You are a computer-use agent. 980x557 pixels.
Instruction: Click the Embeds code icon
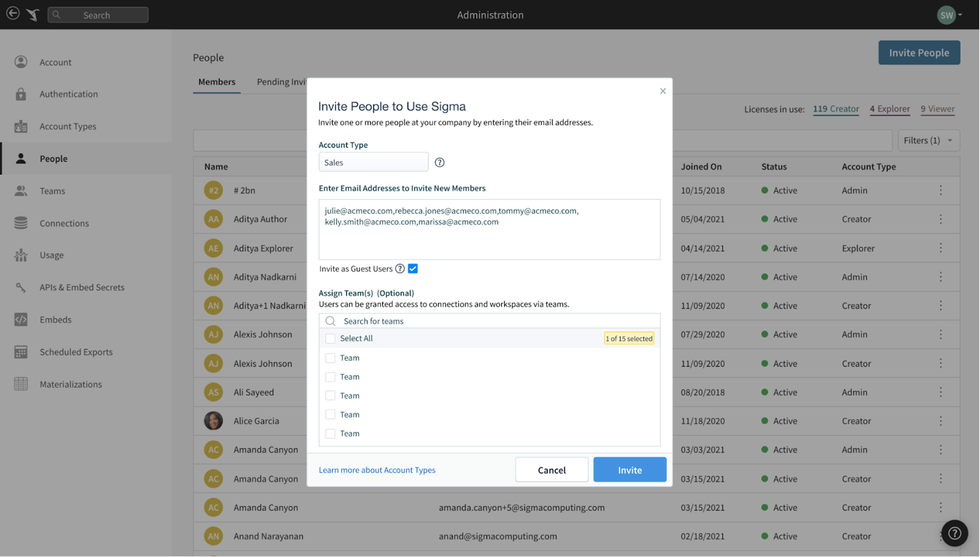[21, 319]
